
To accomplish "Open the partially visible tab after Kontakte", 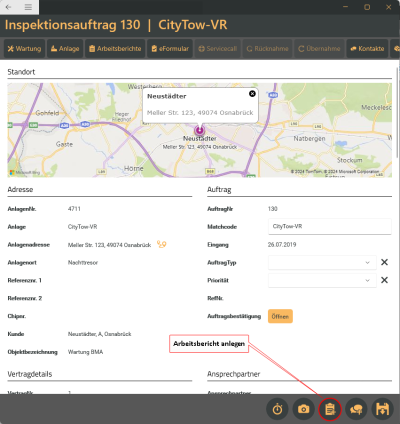I will point(395,49).
